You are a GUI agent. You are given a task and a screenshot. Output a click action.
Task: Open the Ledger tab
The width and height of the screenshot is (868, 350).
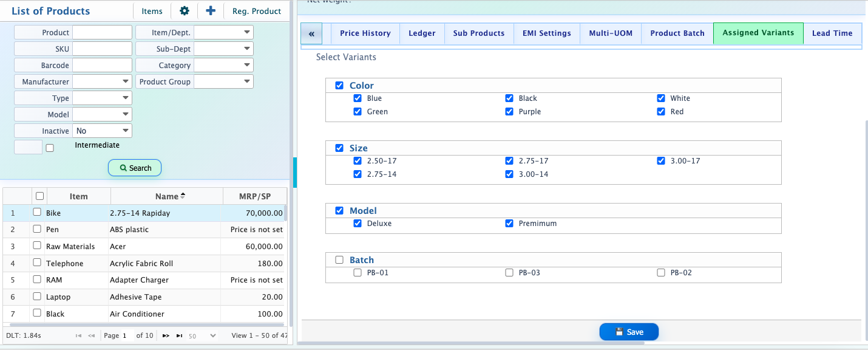click(x=422, y=33)
